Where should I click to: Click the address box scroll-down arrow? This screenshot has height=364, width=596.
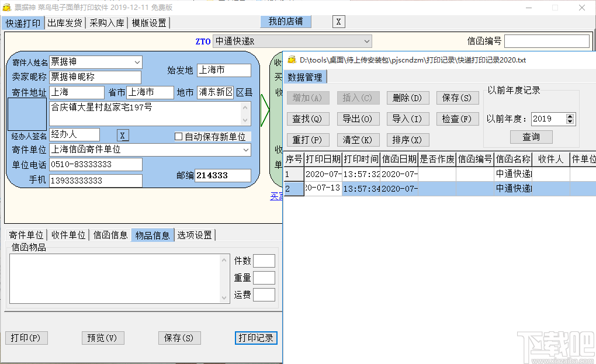245,120
